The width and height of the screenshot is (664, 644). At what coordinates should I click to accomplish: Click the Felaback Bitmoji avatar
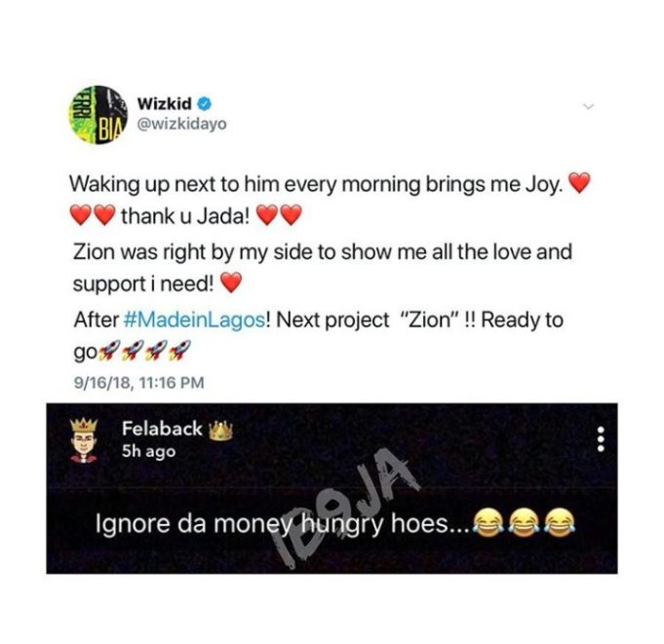pos(84,440)
